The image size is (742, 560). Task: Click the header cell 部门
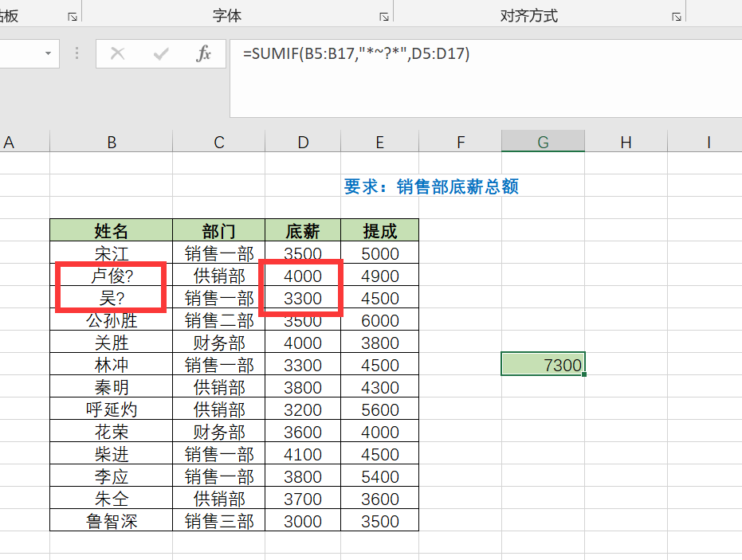218,230
